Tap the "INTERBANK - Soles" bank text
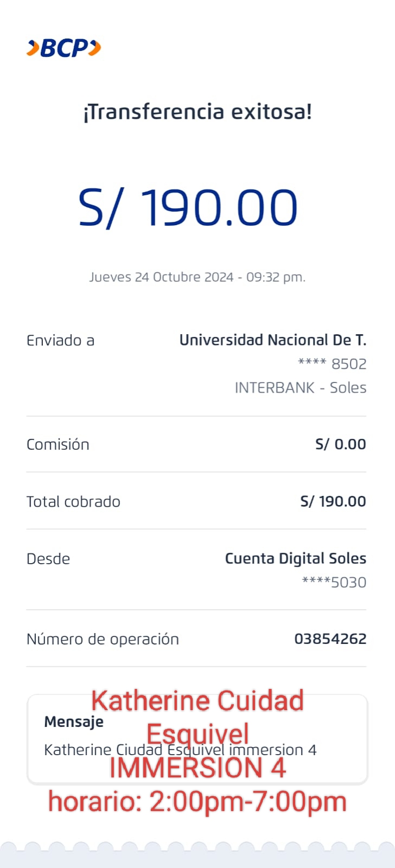The height and width of the screenshot is (868, 395). [301, 388]
